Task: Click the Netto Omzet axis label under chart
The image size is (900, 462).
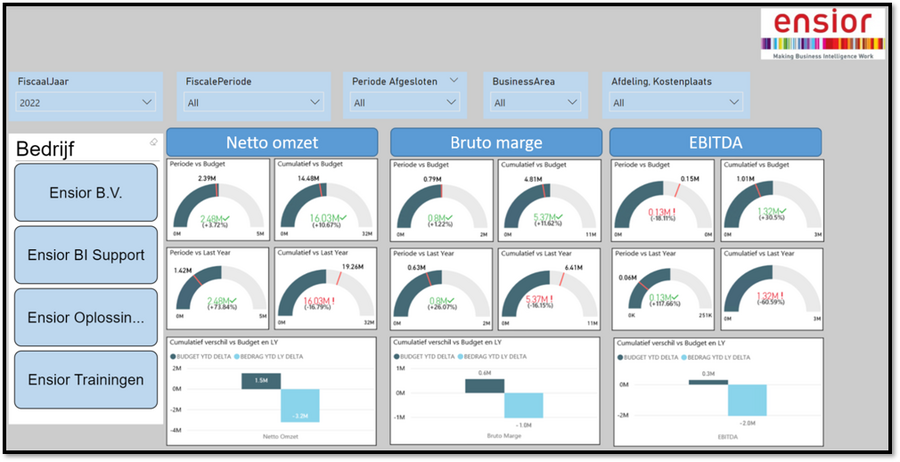Action: (280, 436)
